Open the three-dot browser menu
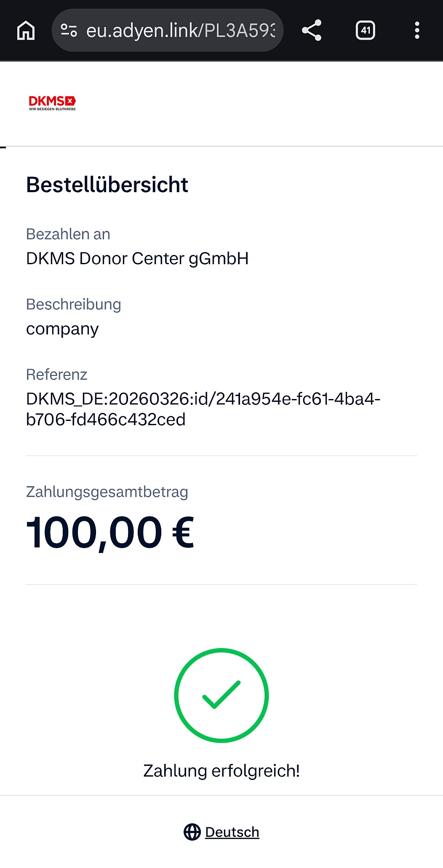This screenshot has height=868, width=443. click(417, 30)
